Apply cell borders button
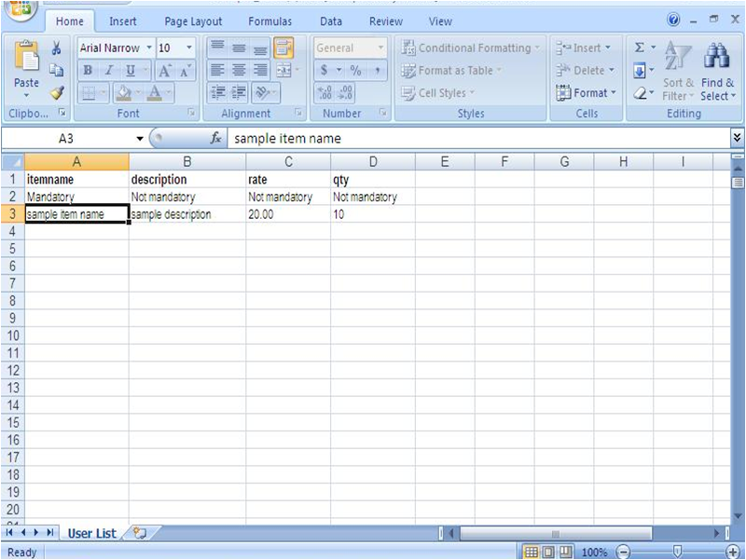Screen dimensions: 746x560 pyautogui.click(x=89, y=92)
